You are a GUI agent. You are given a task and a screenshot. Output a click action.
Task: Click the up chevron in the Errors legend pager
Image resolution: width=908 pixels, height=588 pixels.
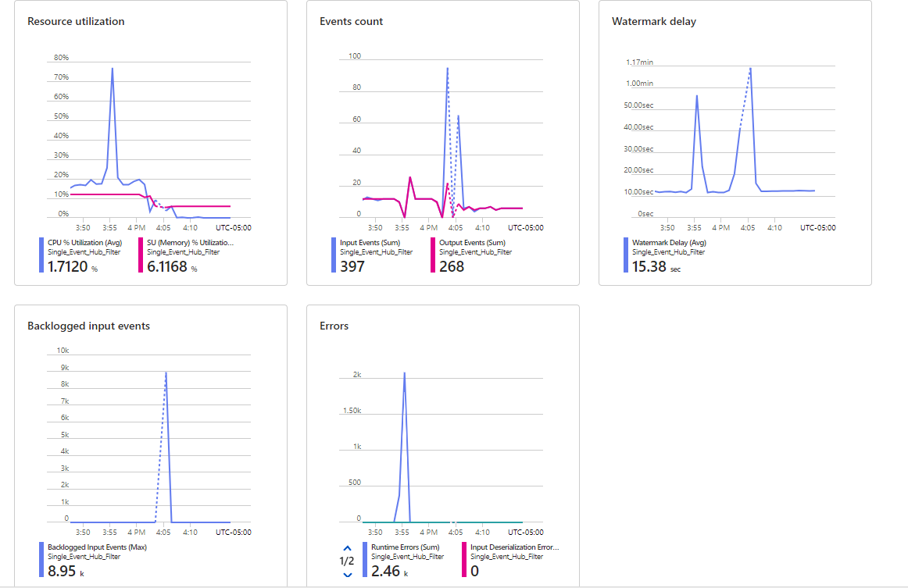point(348,547)
